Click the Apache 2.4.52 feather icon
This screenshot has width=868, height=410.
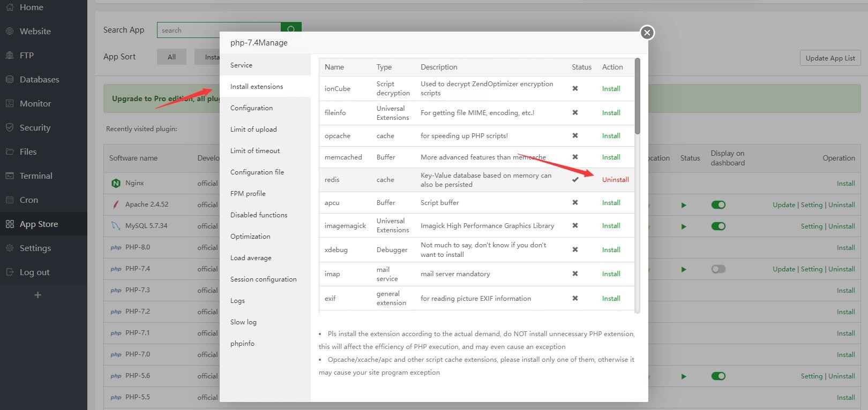coord(116,204)
